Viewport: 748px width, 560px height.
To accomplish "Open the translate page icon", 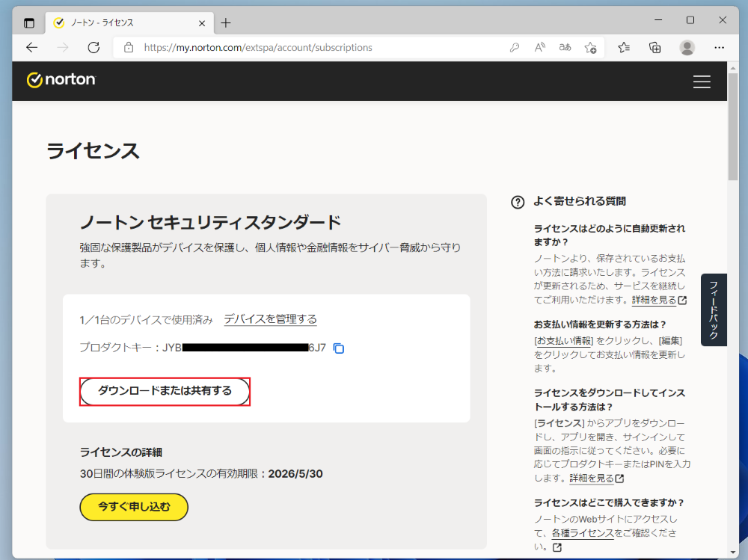I will (x=565, y=47).
